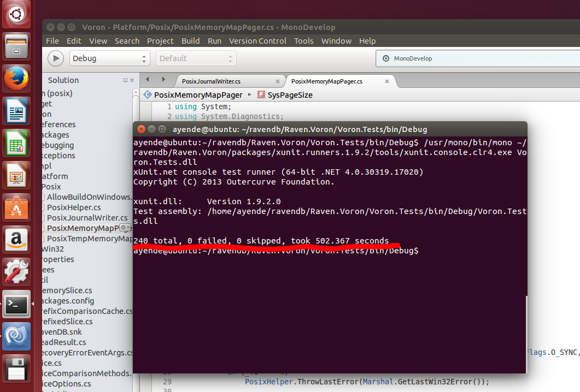This screenshot has height=392, width=580.
Task: Select ReadResult.cs in solution tree
Action: pyautogui.click(x=64, y=342)
